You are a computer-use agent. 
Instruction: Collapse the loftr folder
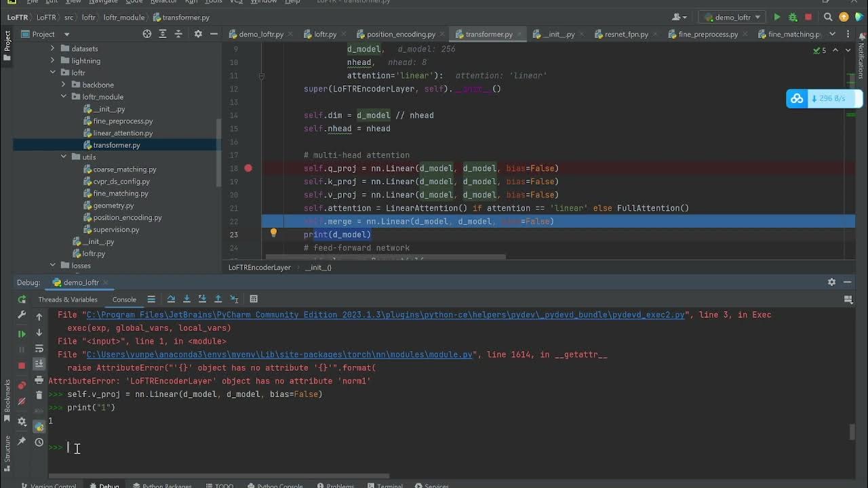[x=53, y=73]
